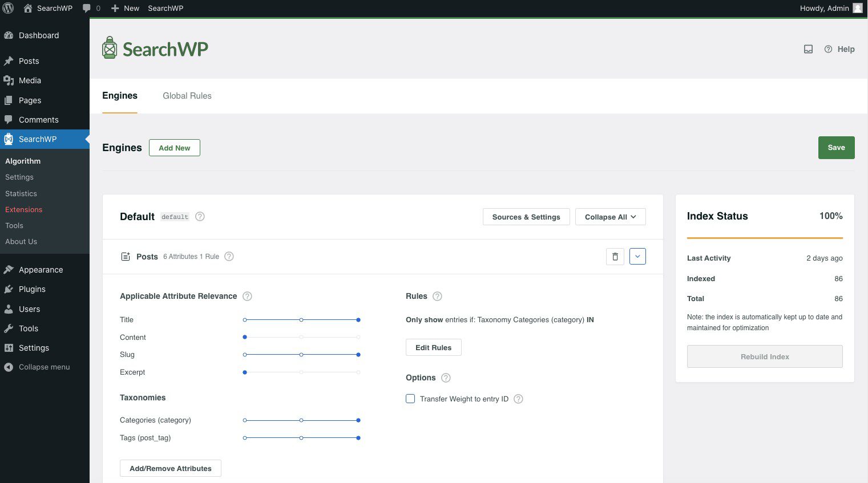Click the Help question mark icon
The width and height of the screenshot is (868, 483).
[x=829, y=49]
